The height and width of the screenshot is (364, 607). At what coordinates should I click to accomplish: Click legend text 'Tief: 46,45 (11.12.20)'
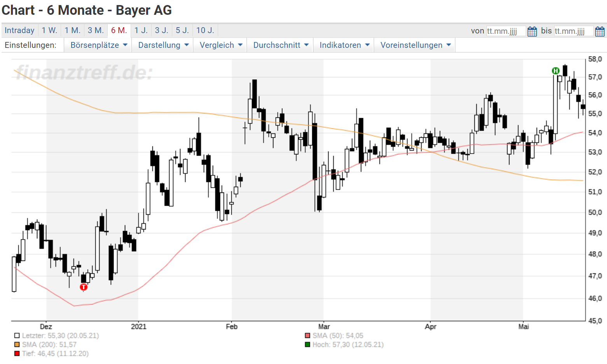tap(55, 353)
